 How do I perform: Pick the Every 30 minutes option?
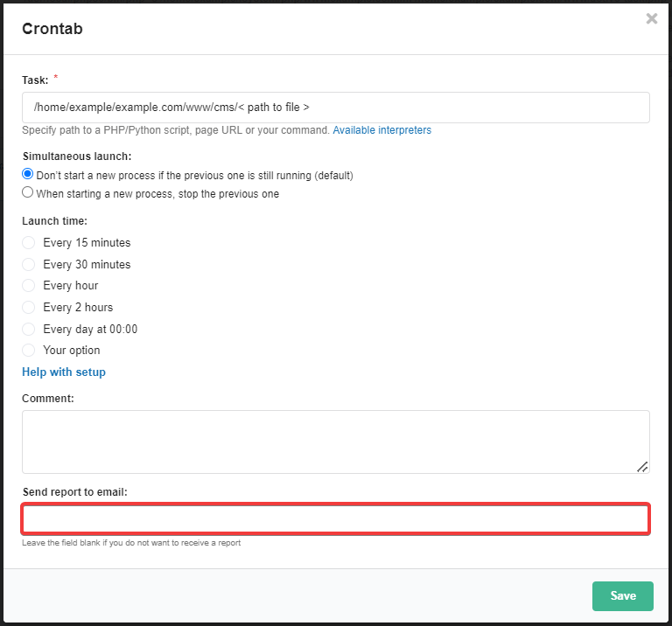(x=29, y=264)
